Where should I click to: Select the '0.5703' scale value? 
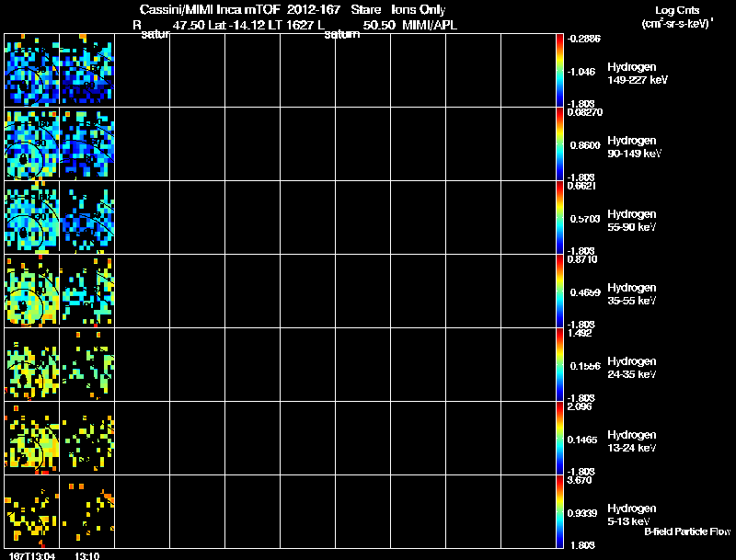(x=585, y=219)
